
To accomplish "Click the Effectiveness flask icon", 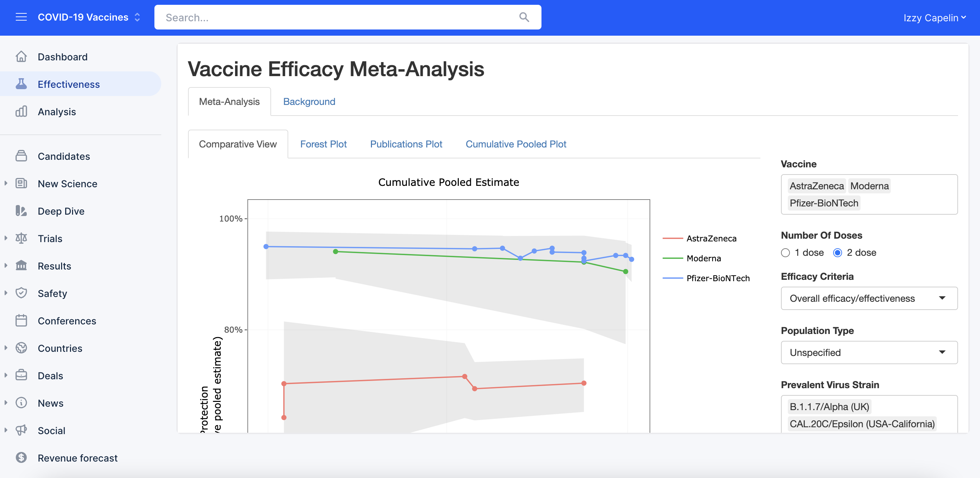I will click(21, 84).
